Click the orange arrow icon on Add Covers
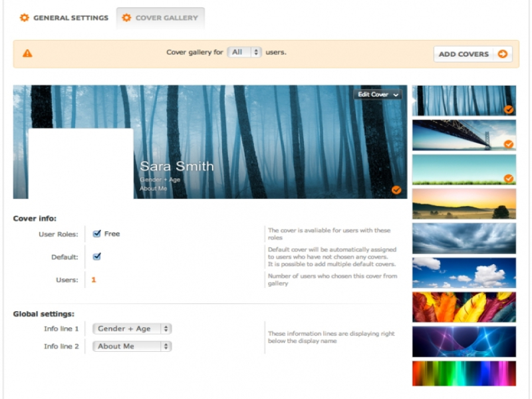 pyautogui.click(x=503, y=54)
